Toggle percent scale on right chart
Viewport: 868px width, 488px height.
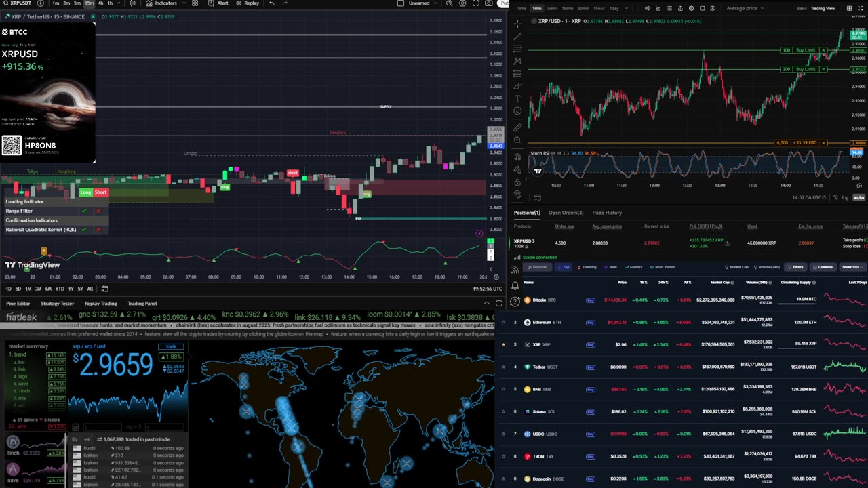835,197
